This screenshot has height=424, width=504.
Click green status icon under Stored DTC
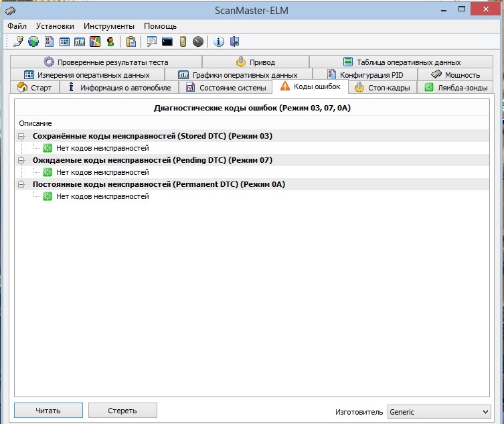pos(48,148)
